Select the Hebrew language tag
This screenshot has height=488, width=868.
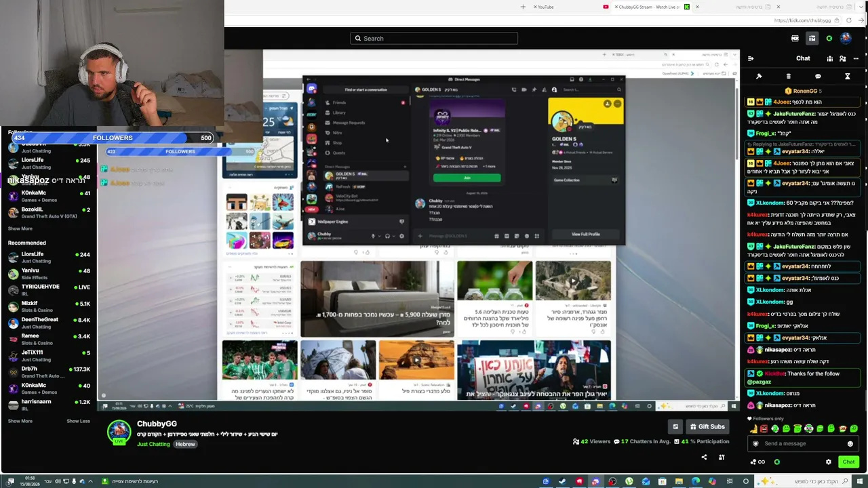185,445
